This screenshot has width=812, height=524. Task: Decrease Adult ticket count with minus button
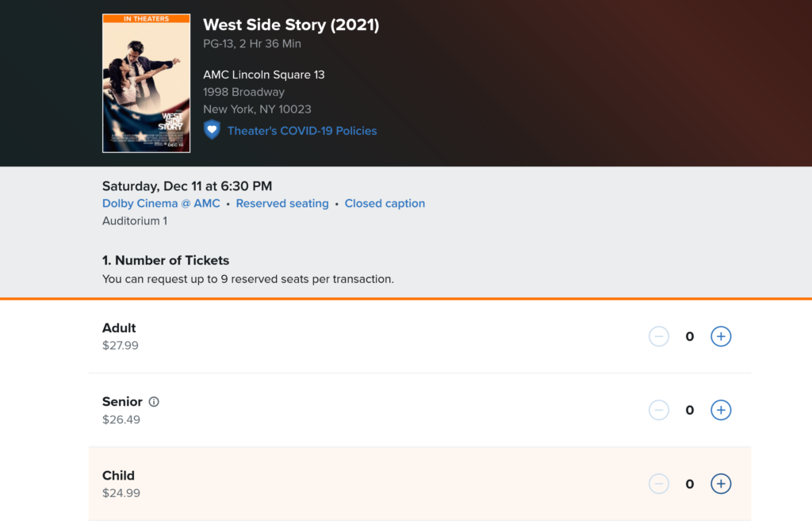click(659, 336)
